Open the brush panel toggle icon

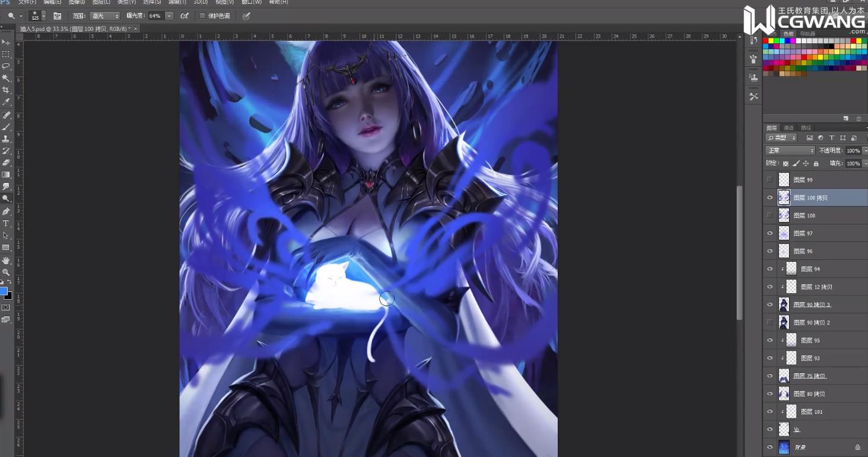pos(58,16)
